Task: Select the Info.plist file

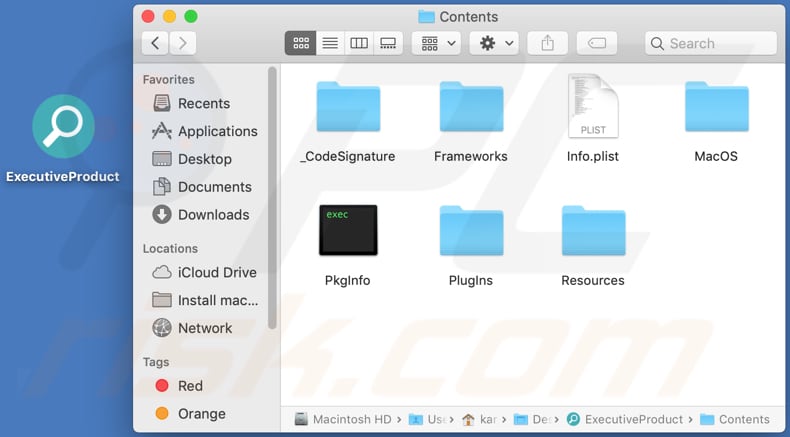Action: point(593,106)
